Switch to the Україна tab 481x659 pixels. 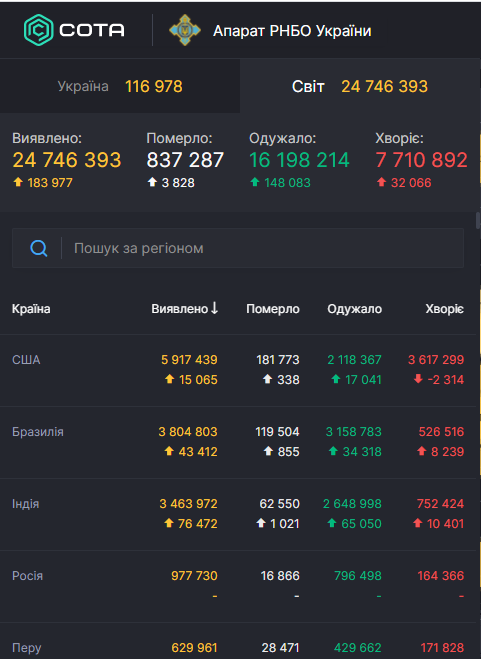(x=120, y=86)
